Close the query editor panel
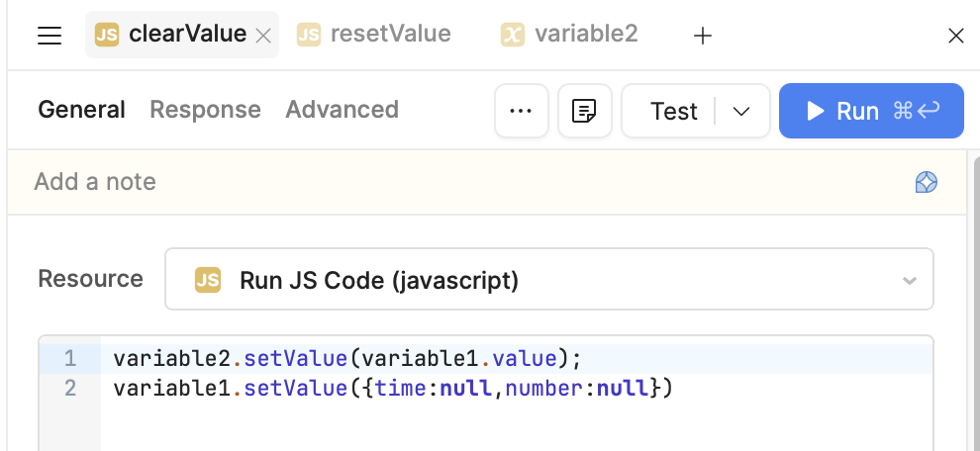980x451 pixels. 955,36
